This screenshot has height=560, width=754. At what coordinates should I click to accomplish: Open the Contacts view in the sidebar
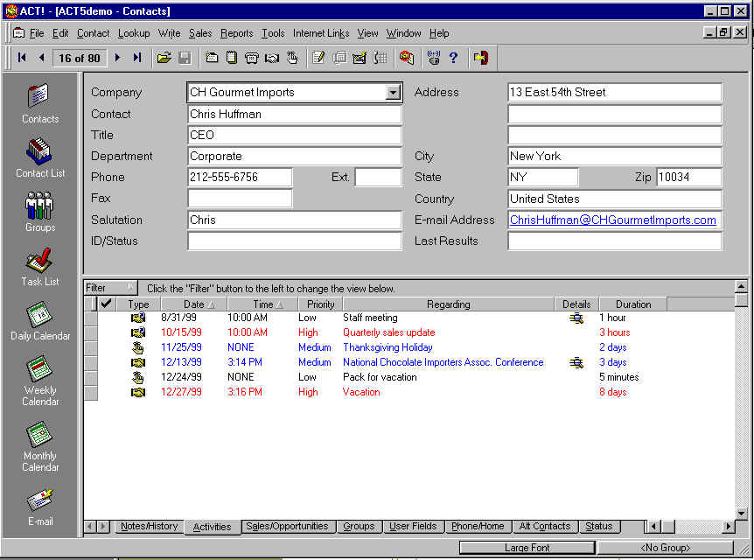click(40, 103)
